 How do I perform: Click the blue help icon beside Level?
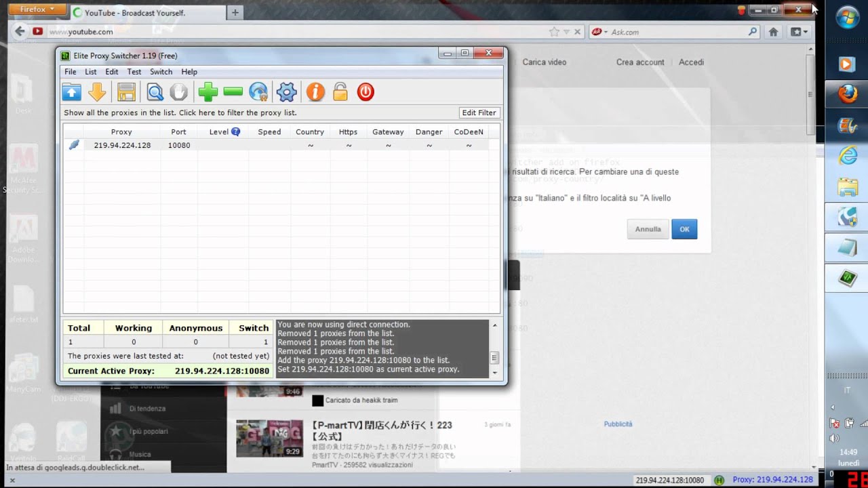click(x=235, y=131)
